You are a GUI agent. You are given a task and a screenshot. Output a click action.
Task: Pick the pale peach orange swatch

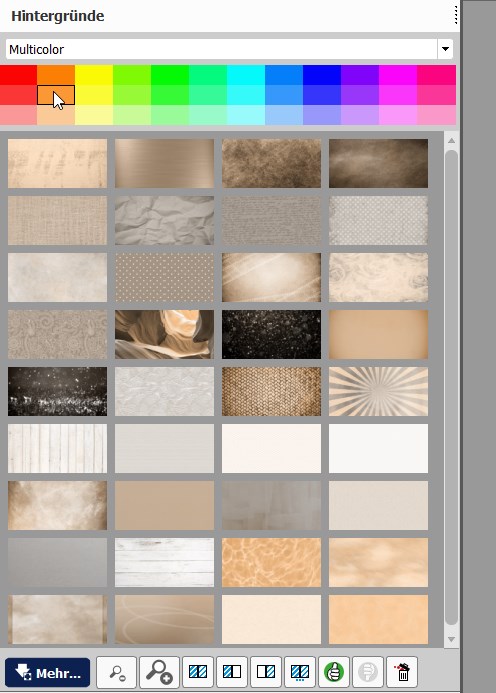point(56,115)
